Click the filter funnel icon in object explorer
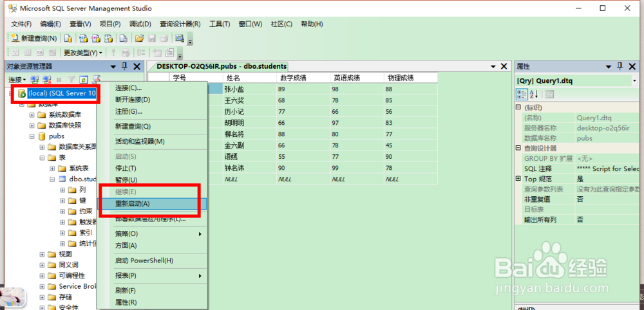 click(x=71, y=79)
